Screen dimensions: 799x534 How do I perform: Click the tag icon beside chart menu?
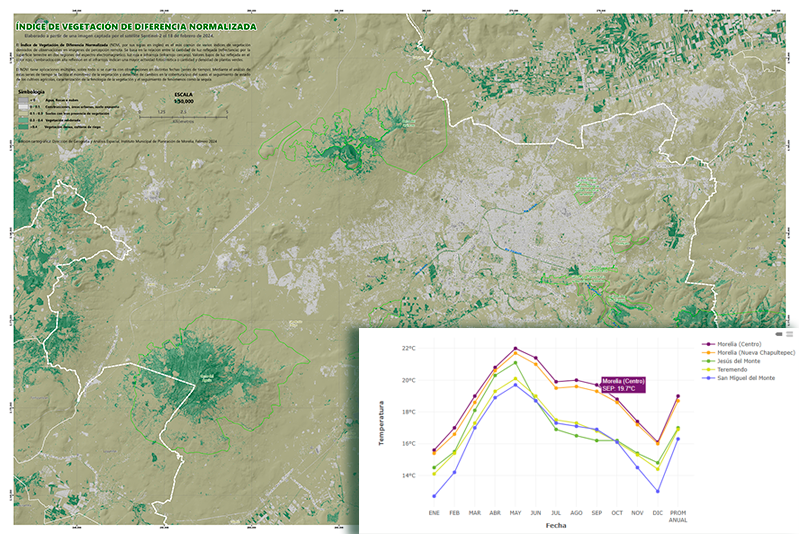pos(780,333)
